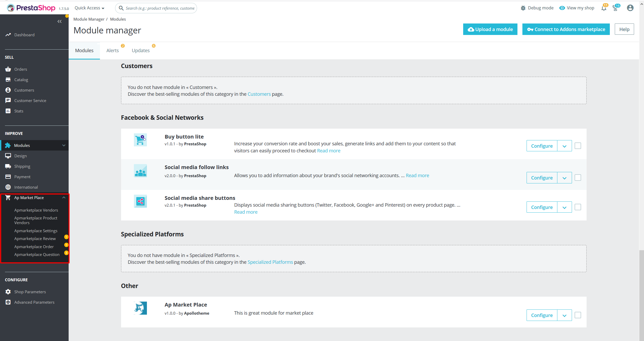
Task: Click the PrestaShop logo icon
Action: pyautogui.click(x=10, y=8)
